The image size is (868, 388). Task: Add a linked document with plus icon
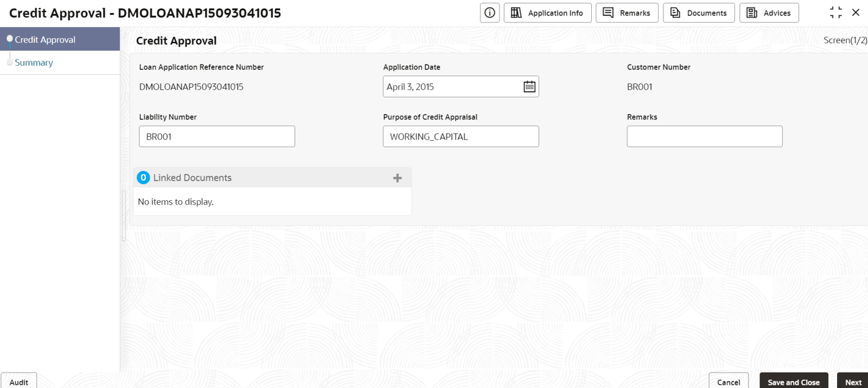(x=398, y=178)
